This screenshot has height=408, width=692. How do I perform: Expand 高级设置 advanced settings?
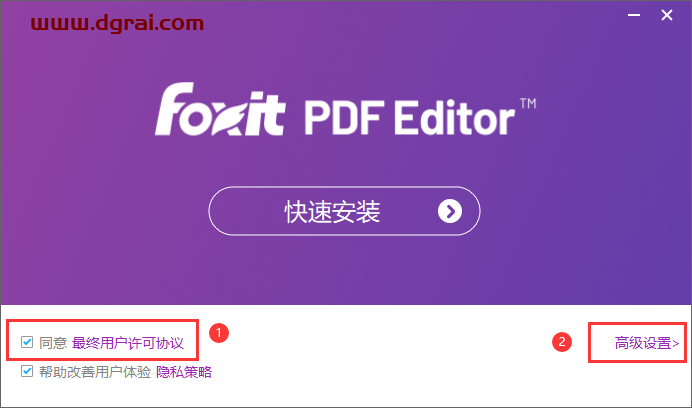click(647, 343)
